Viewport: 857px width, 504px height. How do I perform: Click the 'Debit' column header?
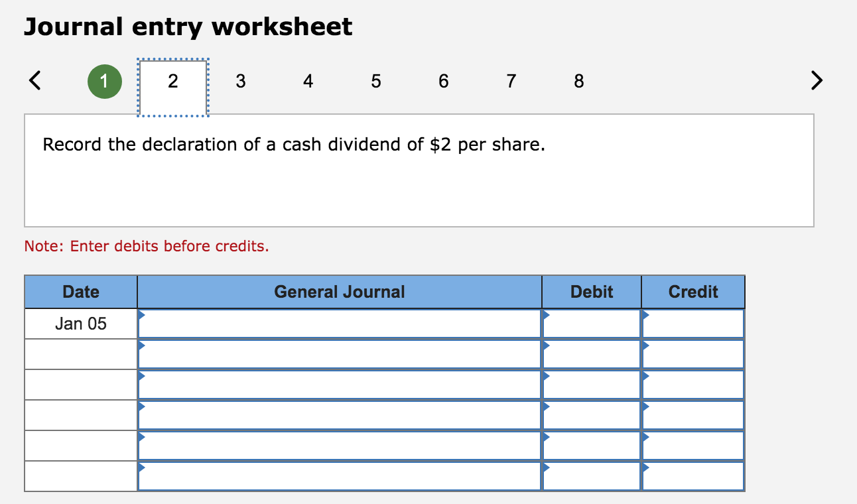[592, 292]
